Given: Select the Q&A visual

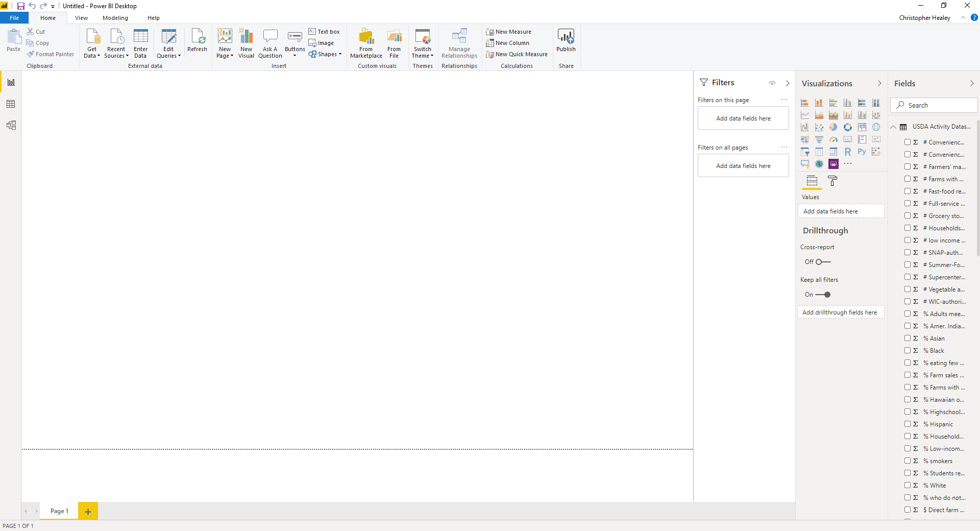Looking at the screenshot, I should point(805,164).
